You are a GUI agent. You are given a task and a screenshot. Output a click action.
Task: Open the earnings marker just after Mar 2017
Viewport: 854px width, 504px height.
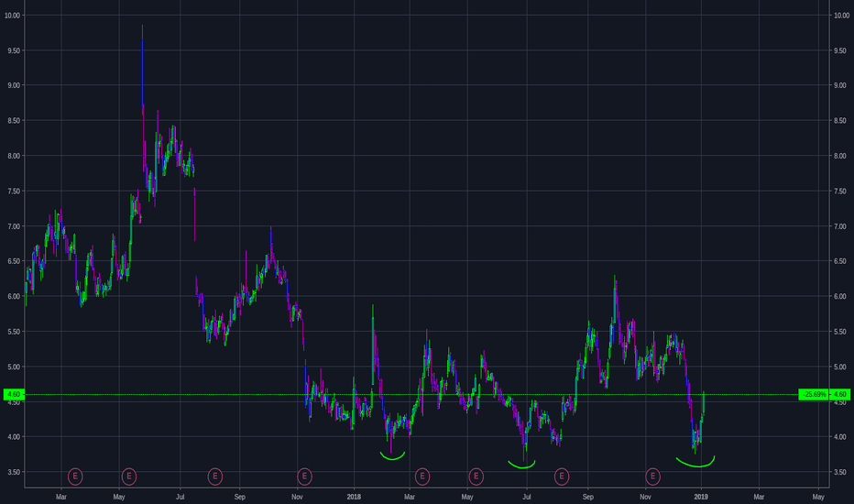75,477
